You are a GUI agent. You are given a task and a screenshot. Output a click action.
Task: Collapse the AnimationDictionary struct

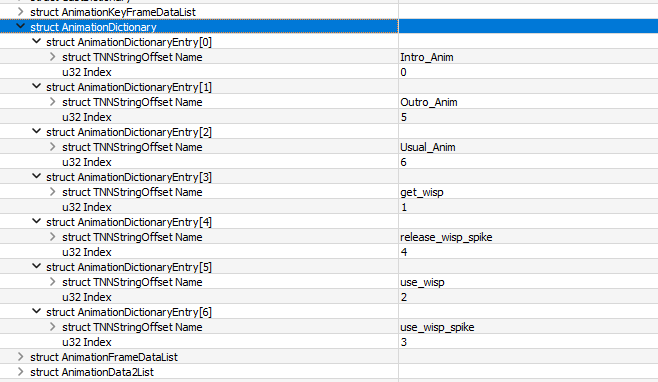click(20, 26)
